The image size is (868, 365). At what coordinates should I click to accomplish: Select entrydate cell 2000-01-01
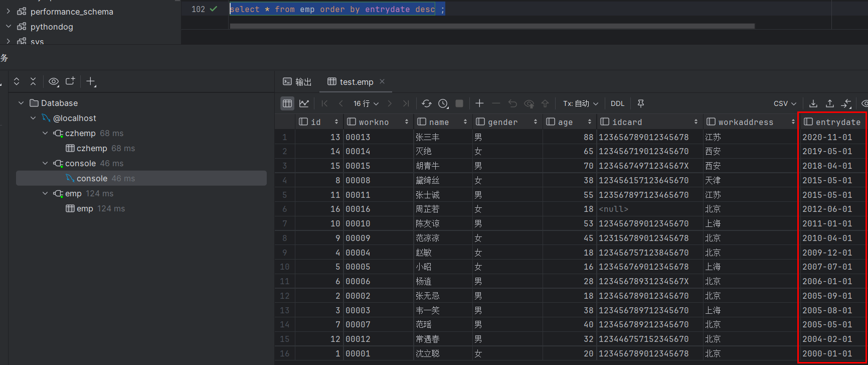tap(832, 353)
